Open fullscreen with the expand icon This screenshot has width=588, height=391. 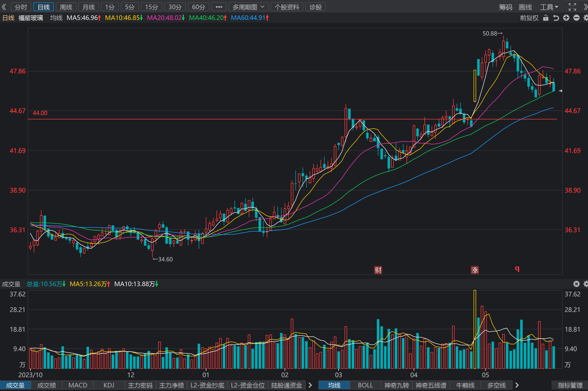572,7
